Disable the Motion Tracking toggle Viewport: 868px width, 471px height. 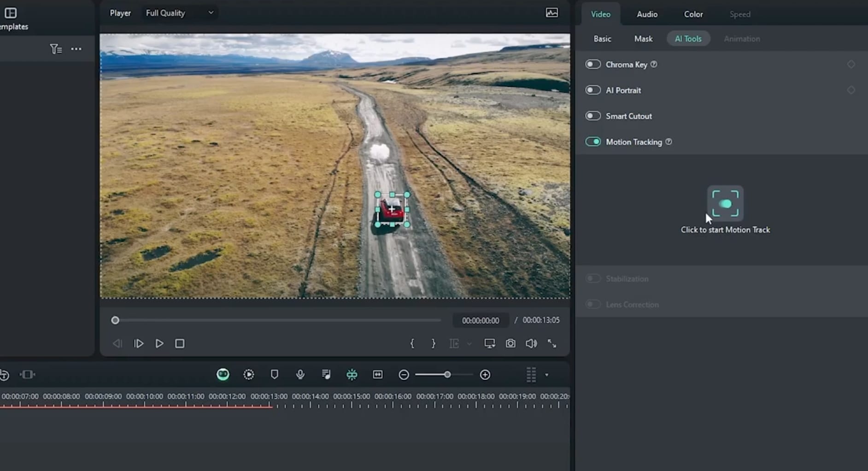593,142
